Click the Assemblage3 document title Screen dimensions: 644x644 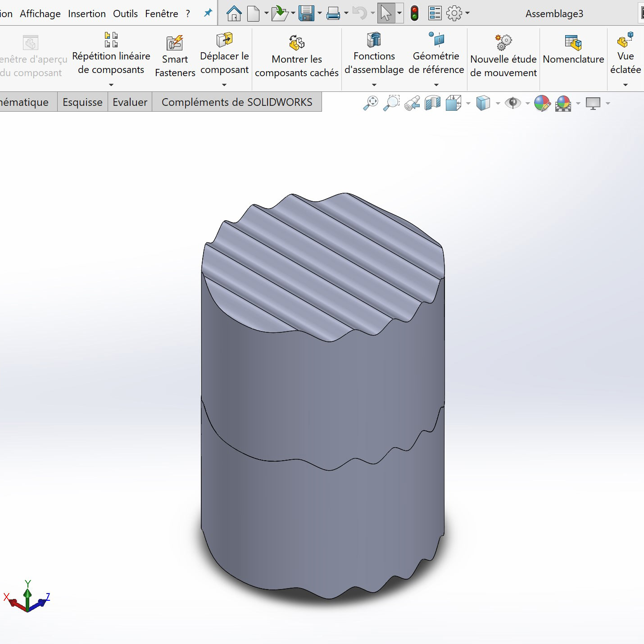pyautogui.click(x=554, y=14)
